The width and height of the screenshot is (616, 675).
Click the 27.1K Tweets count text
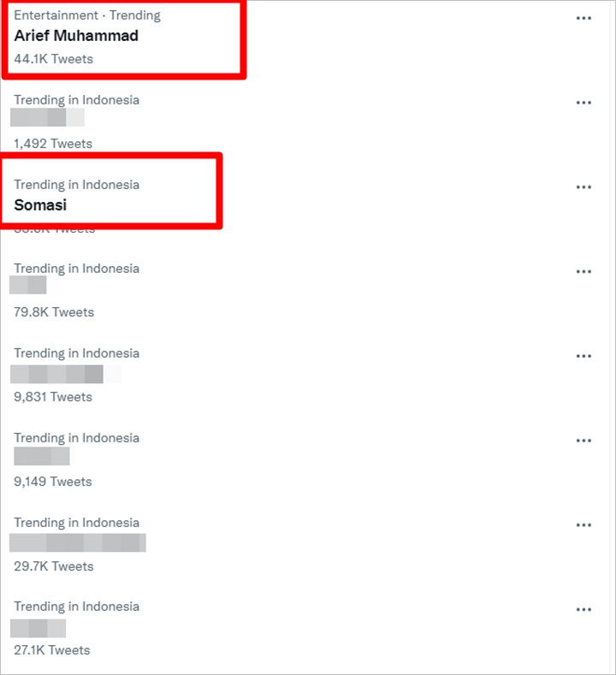pyautogui.click(x=51, y=650)
